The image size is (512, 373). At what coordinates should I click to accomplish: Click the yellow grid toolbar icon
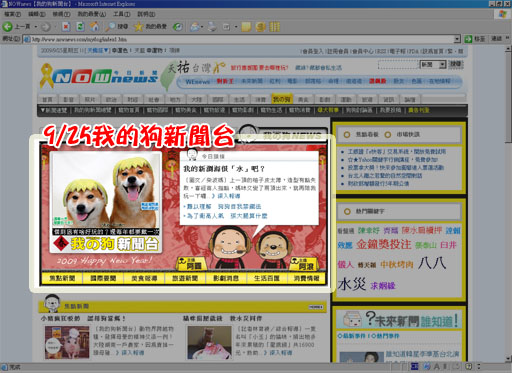tap(274, 27)
